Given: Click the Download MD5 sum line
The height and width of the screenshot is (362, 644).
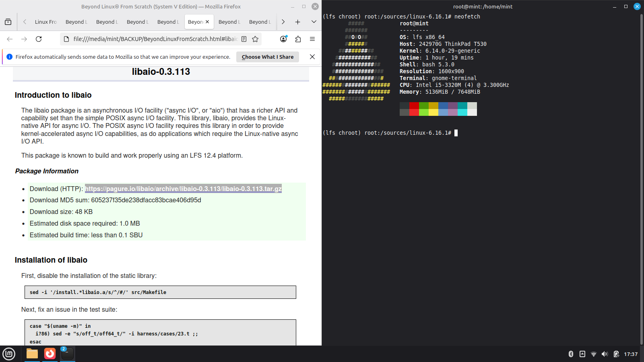Looking at the screenshot, I should [x=116, y=200].
